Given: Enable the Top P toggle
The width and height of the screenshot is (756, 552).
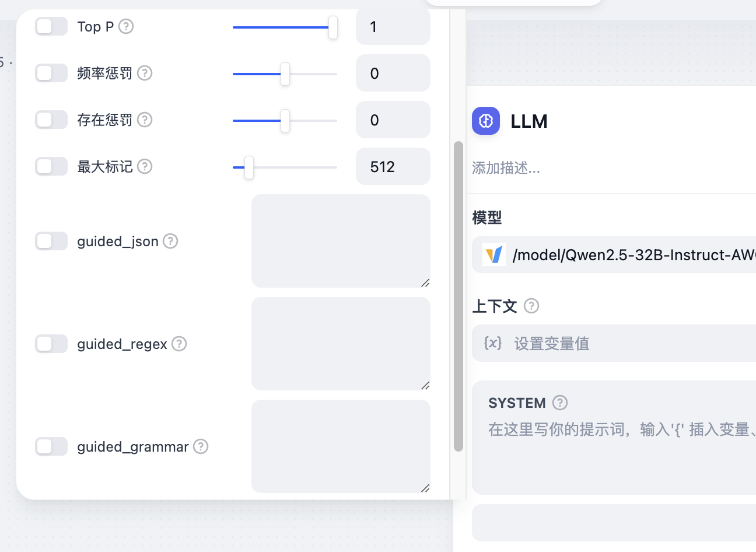Looking at the screenshot, I should click(x=51, y=26).
